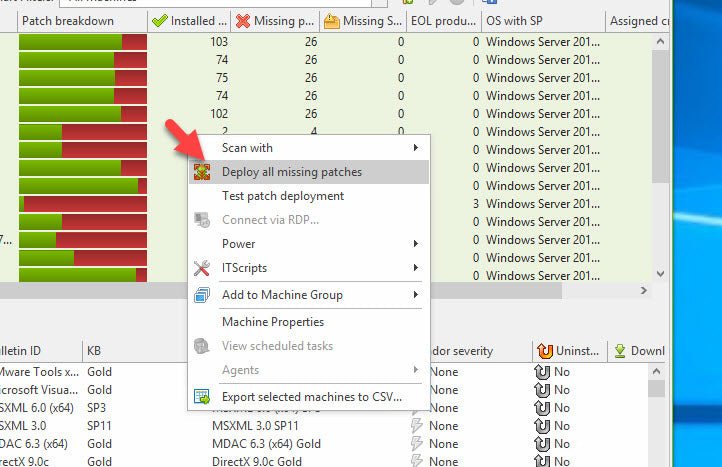Screen dimensions: 722x467
Task: Choose Test patch deployment
Action: [x=309, y=196]
